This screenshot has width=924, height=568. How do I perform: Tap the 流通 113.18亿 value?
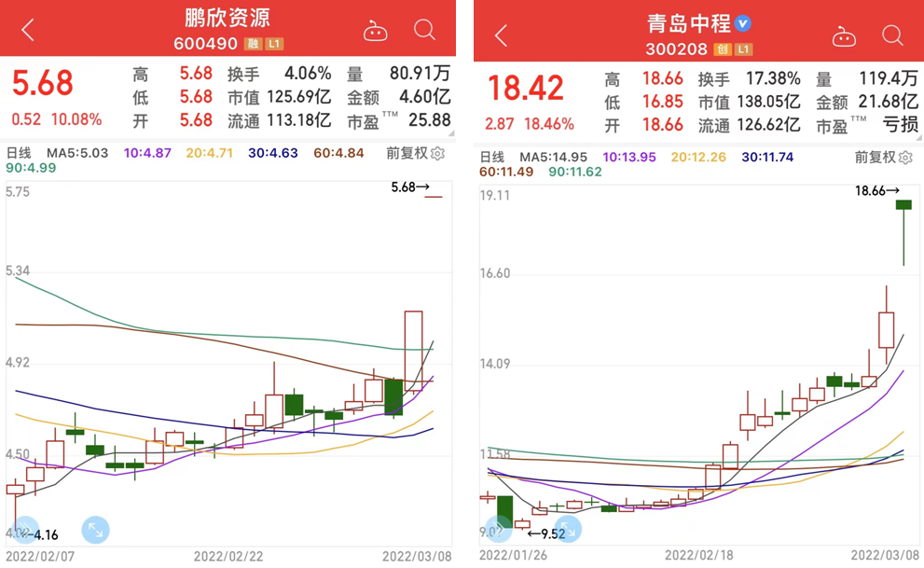click(x=298, y=121)
